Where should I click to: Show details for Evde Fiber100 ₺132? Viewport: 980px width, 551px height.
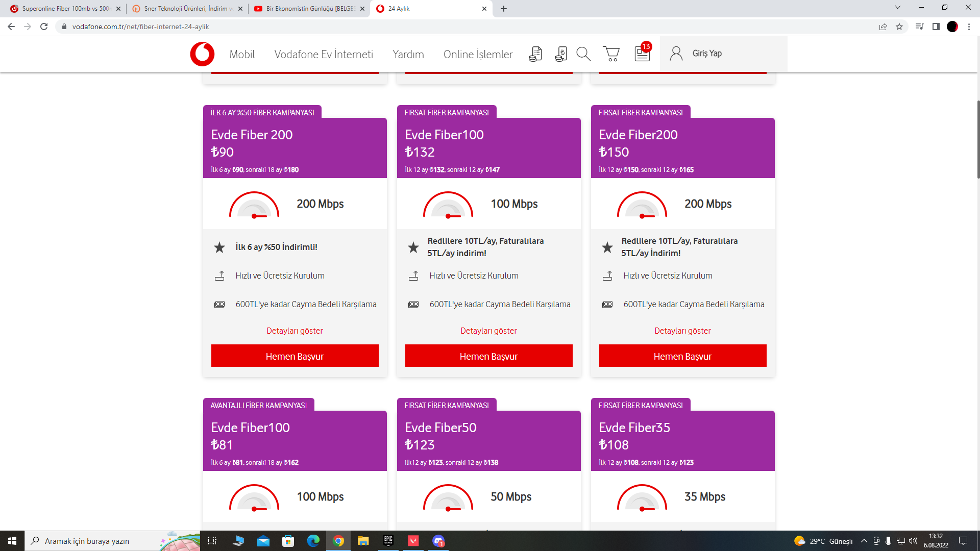tap(488, 331)
